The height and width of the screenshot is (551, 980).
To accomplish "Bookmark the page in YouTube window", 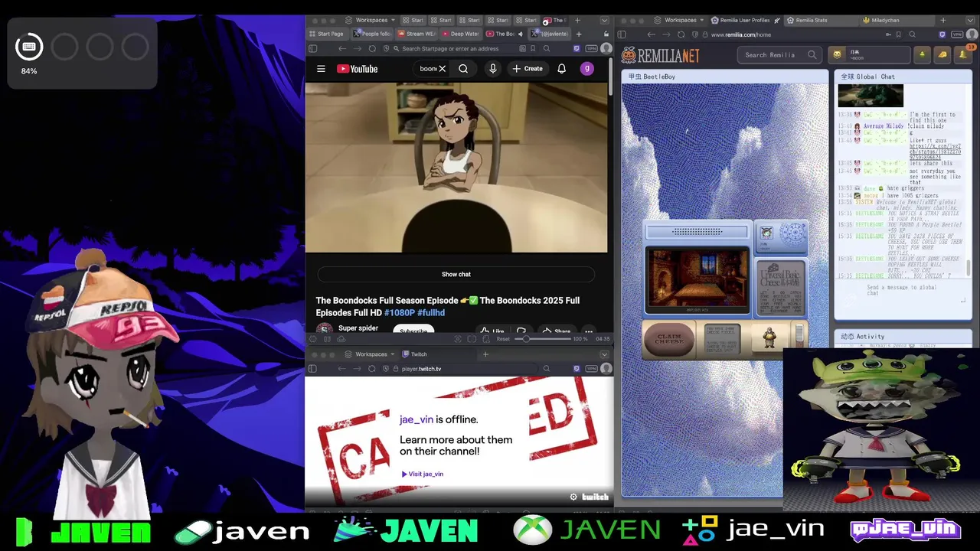I will tap(533, 48).
